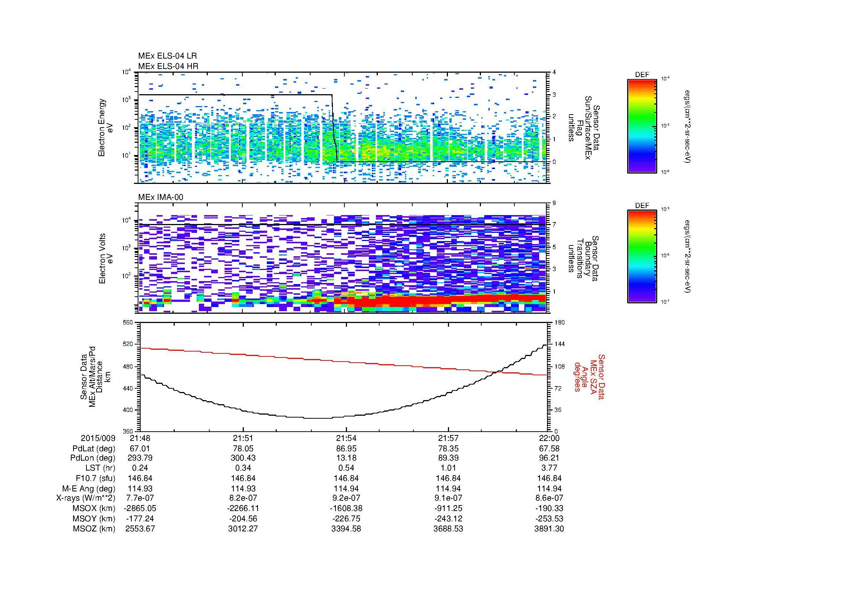Click MSOZ value '3891.30'

point(549,529)
